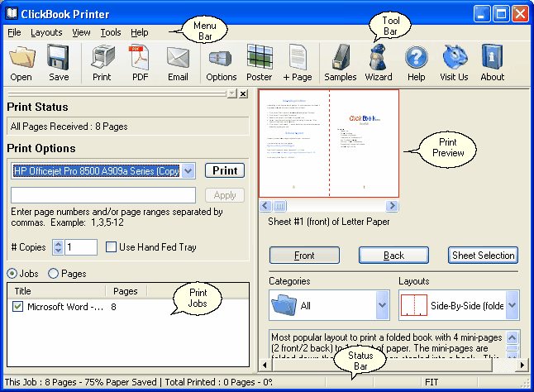Show the Front of the sheet
The width and height of the screenshot is (534, 392).
(304, 256)
